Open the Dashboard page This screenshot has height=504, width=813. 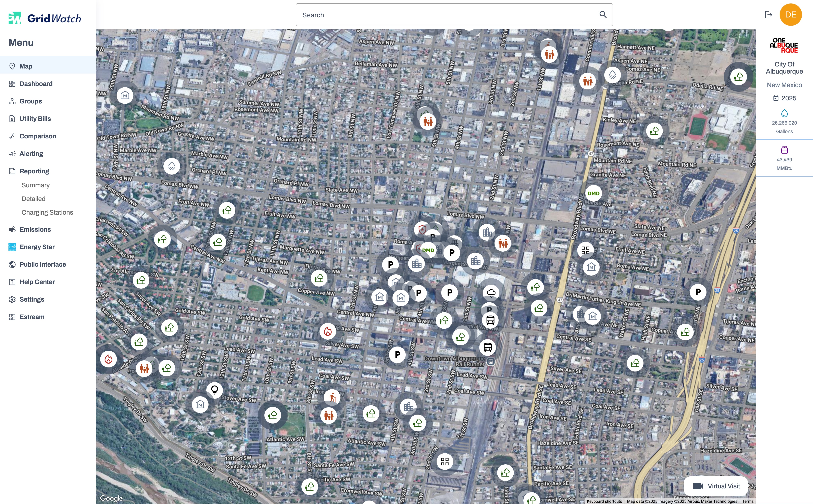point(48,84)
